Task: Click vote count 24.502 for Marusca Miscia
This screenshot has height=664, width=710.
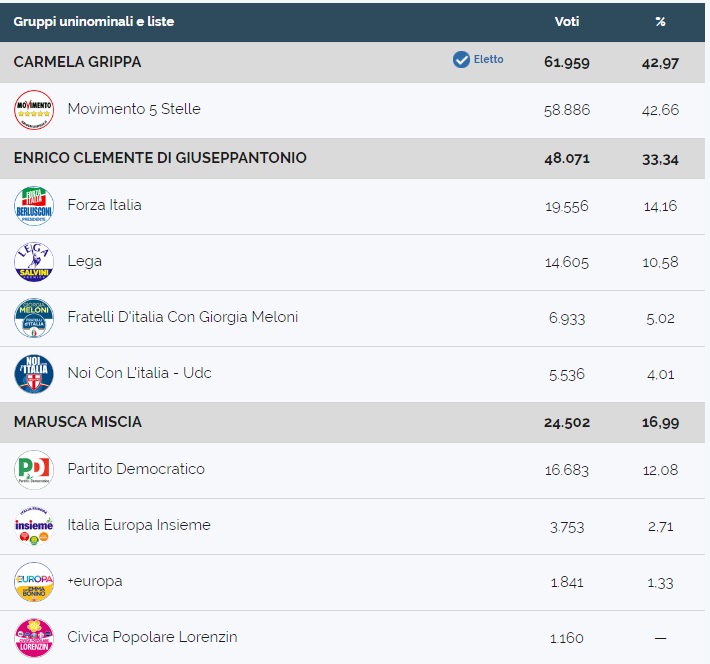Action: pos(567,423)
